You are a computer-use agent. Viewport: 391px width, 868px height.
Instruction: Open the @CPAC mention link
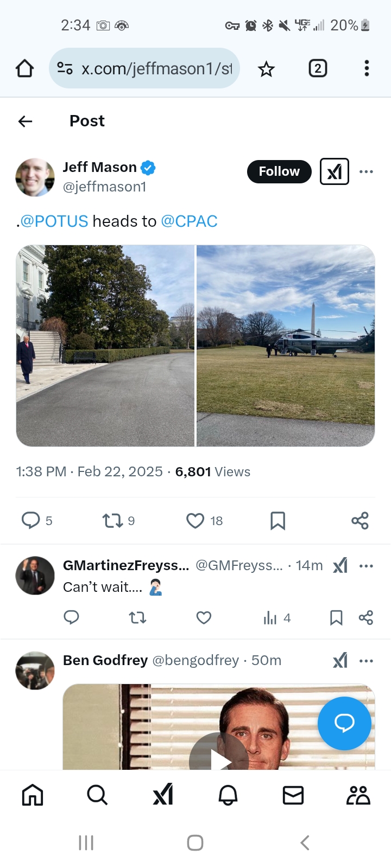pyautogui.click(x=189, y=221)
